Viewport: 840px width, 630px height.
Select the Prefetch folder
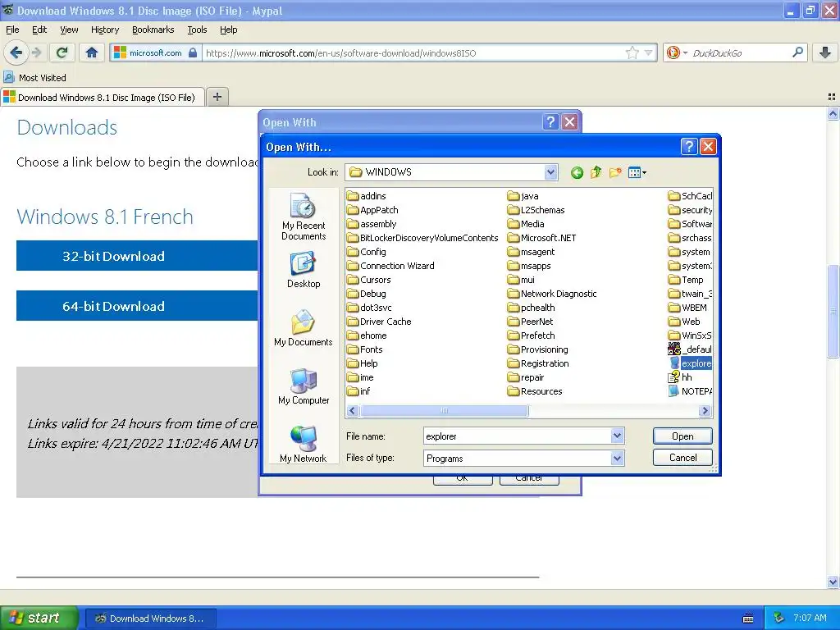click(x=532, y=336)
